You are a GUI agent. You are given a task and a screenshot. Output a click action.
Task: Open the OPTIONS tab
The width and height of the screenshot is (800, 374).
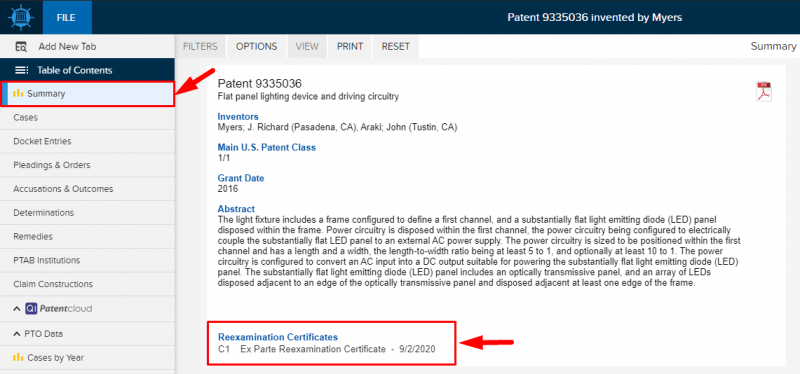257,46
